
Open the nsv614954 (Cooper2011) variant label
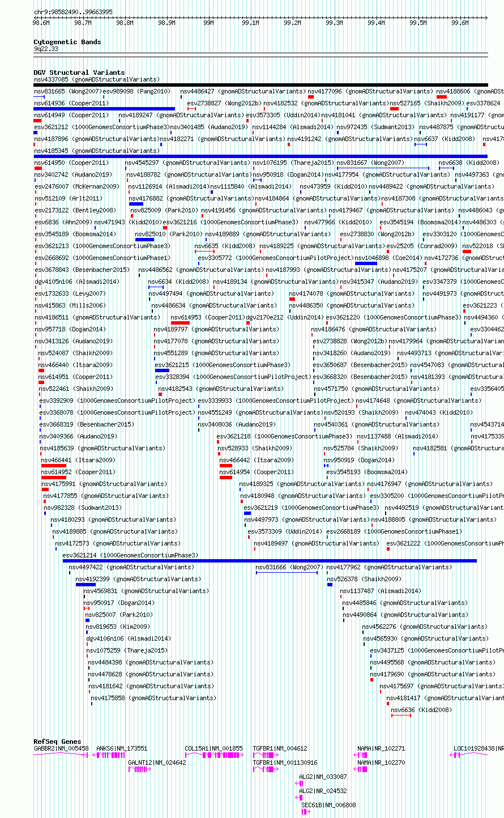[x=257, y=472]
